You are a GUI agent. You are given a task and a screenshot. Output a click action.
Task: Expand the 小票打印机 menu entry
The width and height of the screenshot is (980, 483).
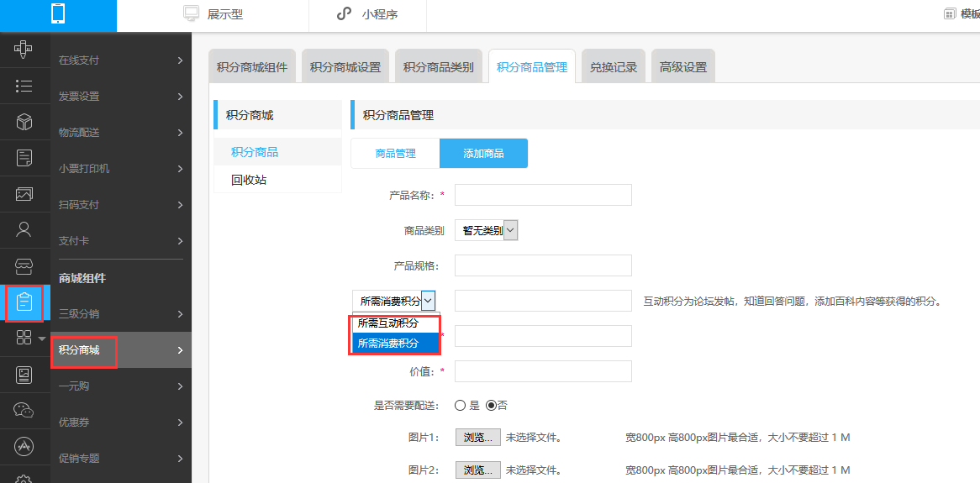click(121, 169)
